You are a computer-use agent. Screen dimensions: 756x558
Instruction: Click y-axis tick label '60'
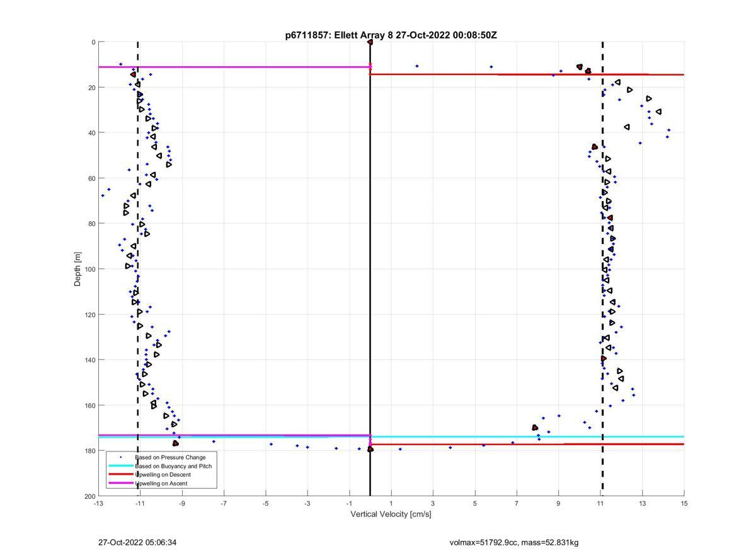click(91, 178)
